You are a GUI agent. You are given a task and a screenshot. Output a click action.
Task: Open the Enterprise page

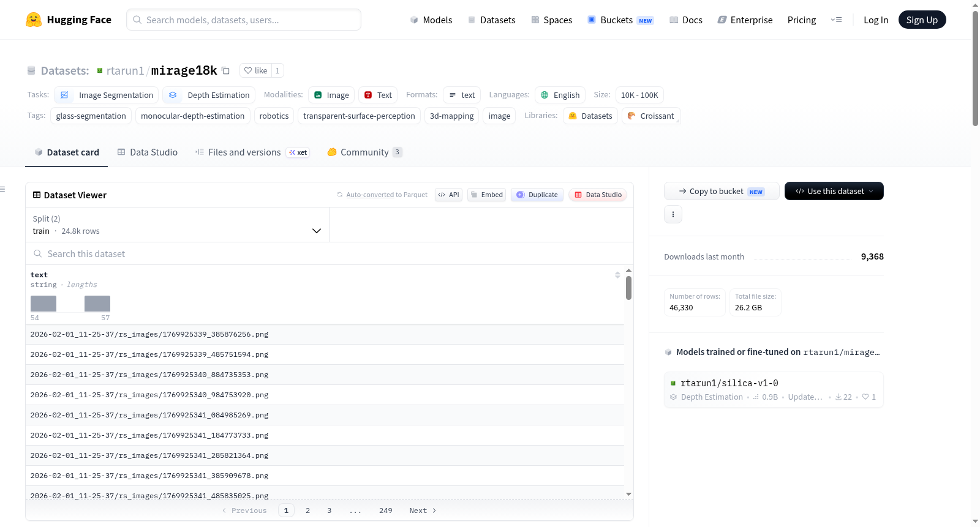point(745,20)
